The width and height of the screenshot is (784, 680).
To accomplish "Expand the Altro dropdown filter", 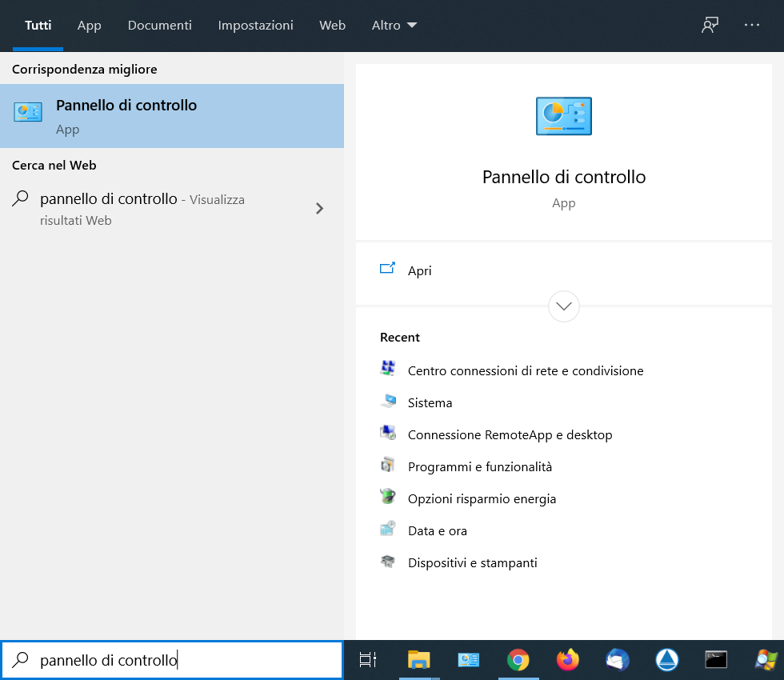I will [x=394, y=25].
